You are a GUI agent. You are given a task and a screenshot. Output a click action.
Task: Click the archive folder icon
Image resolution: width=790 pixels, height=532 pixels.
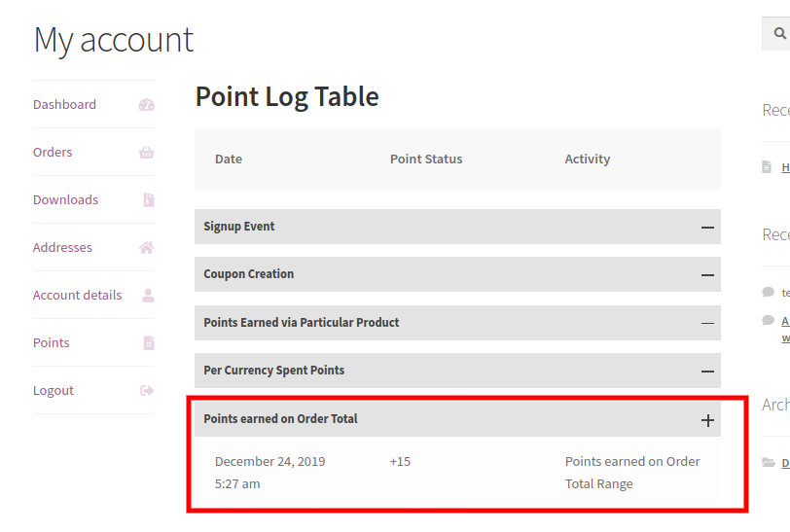click(769, 463)
